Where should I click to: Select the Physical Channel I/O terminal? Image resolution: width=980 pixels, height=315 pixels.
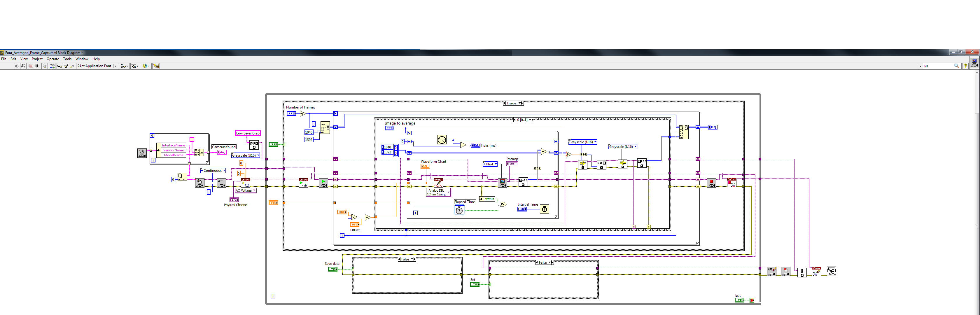tap(234, 200)
